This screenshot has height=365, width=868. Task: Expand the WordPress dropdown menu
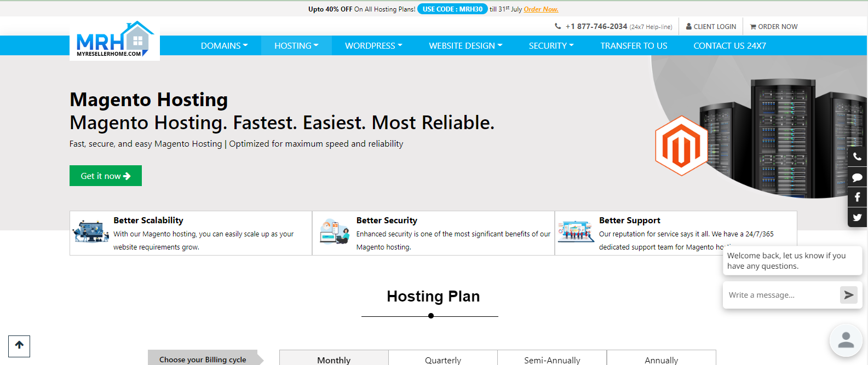[373, 45]
